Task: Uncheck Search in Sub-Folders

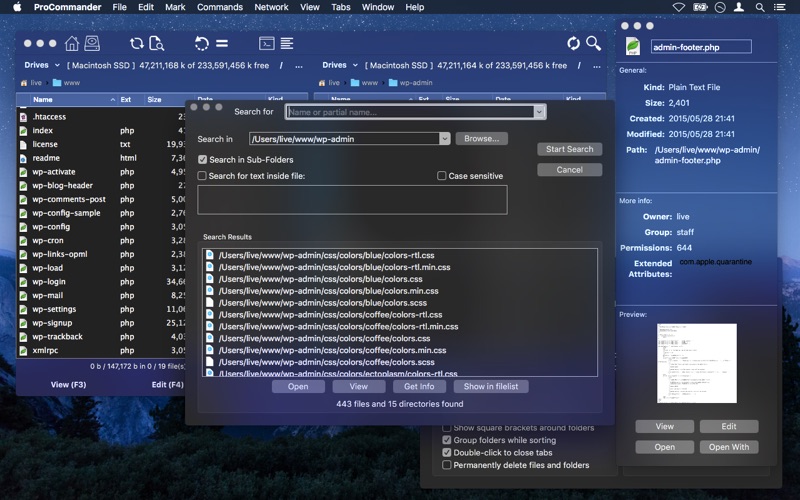Action: pyautogui.click(x=203, y=160)
